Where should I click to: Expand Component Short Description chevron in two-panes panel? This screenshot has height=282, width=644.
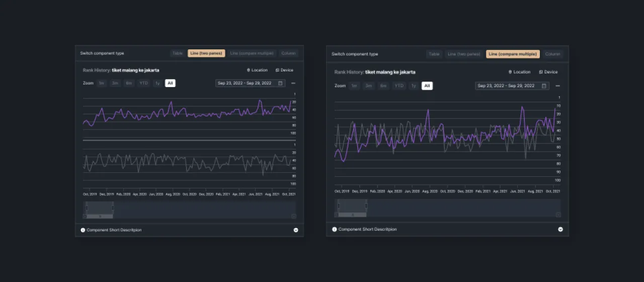[296, 230]
